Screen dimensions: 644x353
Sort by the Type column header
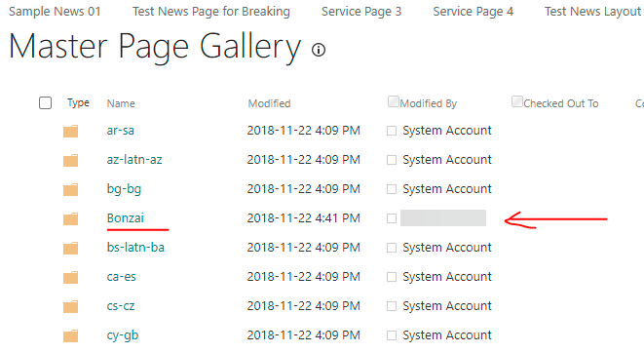(78, 102)
